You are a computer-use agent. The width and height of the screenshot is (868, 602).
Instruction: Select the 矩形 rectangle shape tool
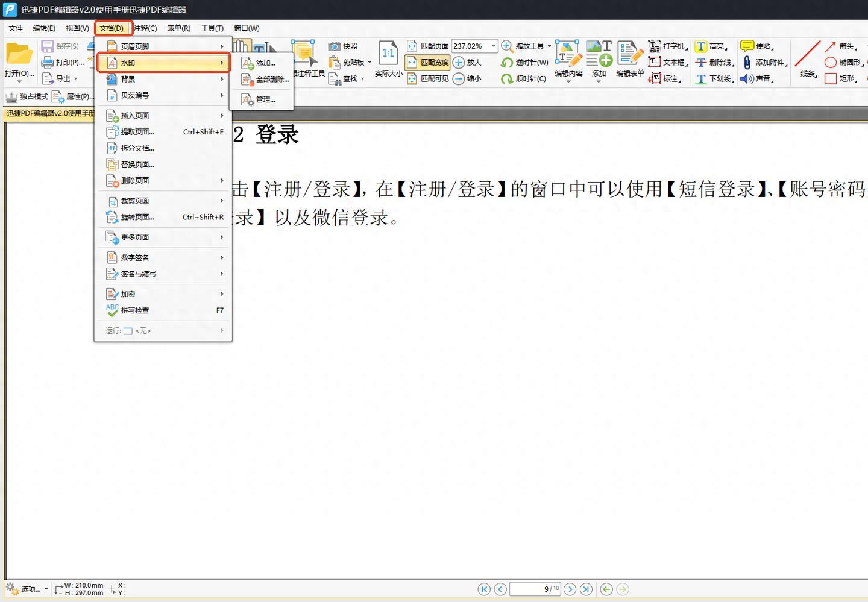click(831, 79)
